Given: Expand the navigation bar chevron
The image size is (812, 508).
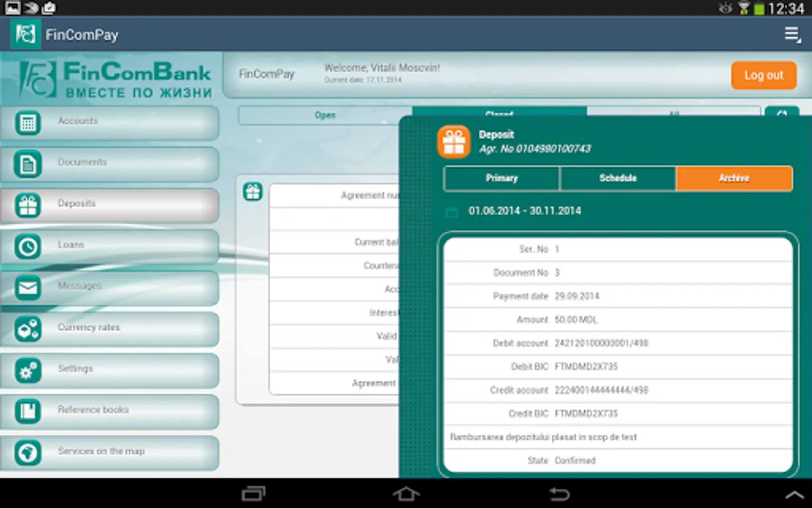Looking at the screenshot, I should point(795,494).
